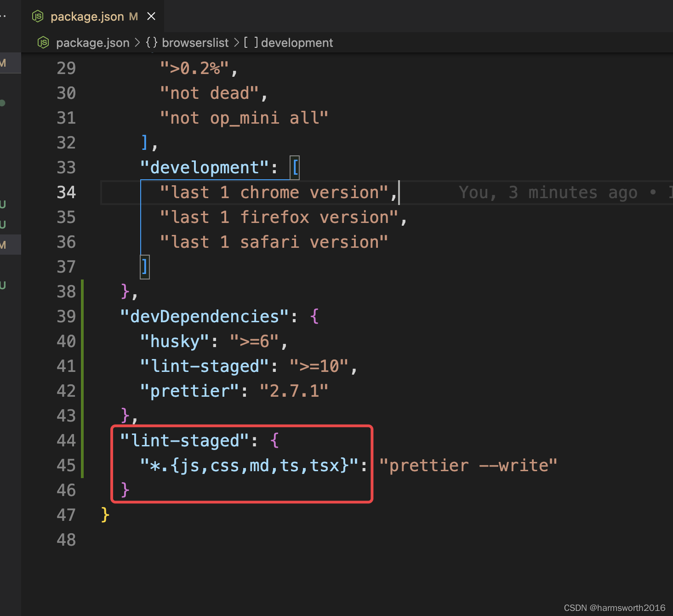The height and width of the screenshot is (616, 673).
Task: Click the "lint-staged" key on line 44
Action: [184, 441]
